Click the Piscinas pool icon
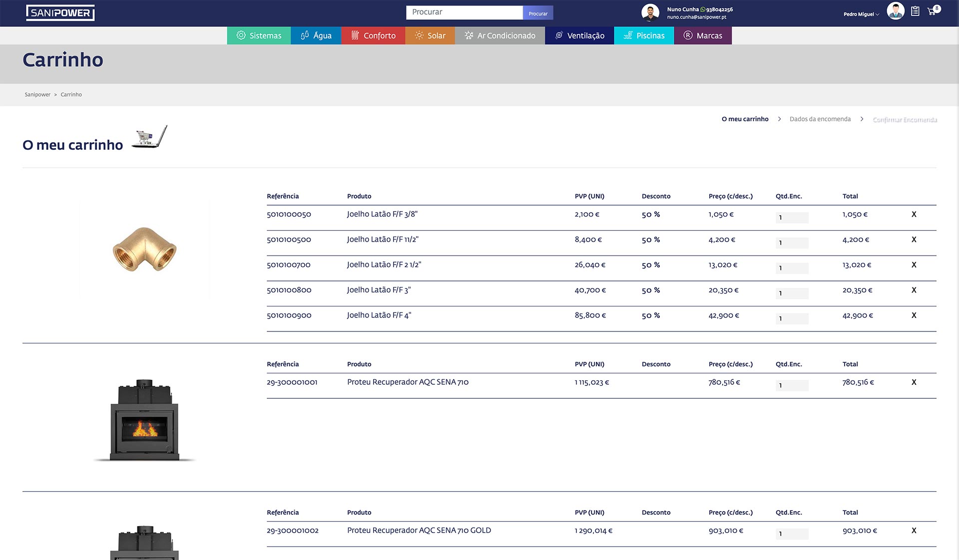The image size is (959, 560). point(628,35)
